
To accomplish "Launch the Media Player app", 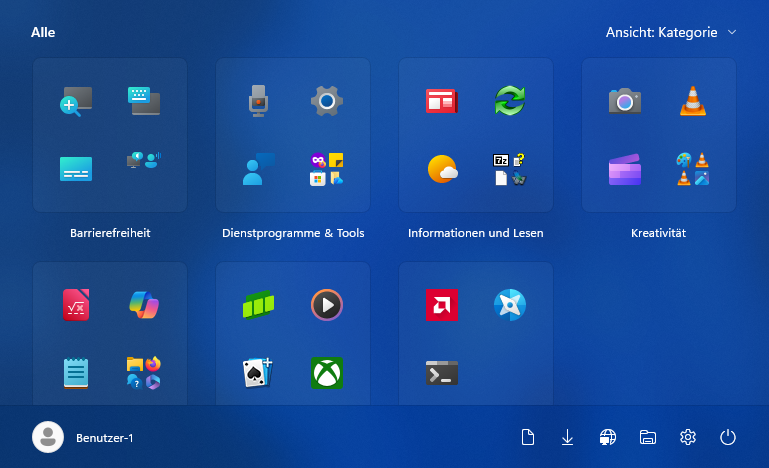I will [327, 305].
